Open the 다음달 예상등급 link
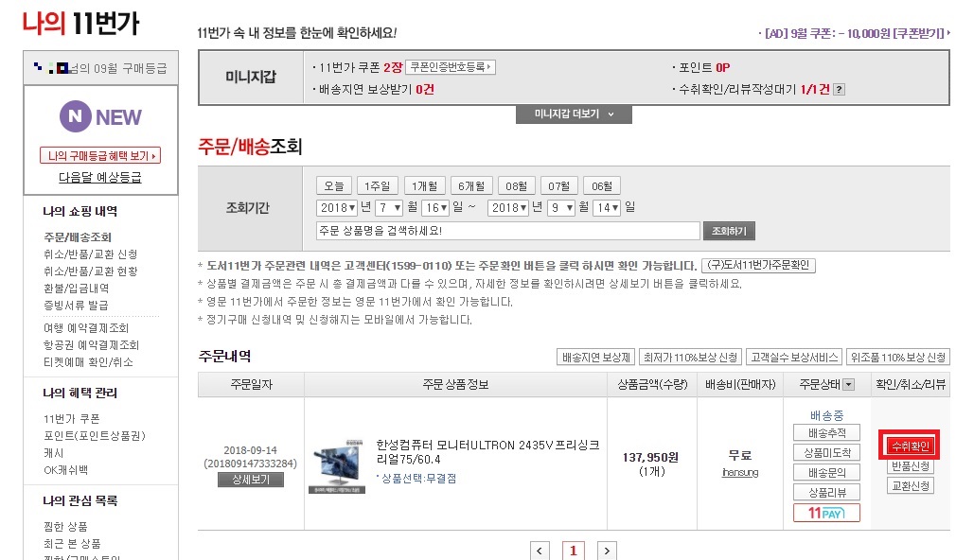The height and width of the screenshot is (560, 956). point(100,177)
